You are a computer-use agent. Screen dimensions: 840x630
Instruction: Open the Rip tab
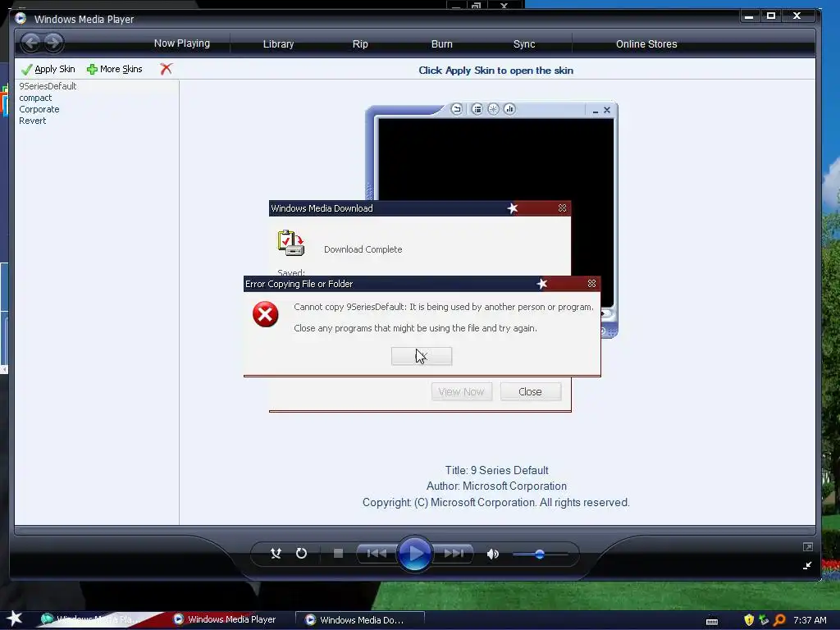point(360,44)
